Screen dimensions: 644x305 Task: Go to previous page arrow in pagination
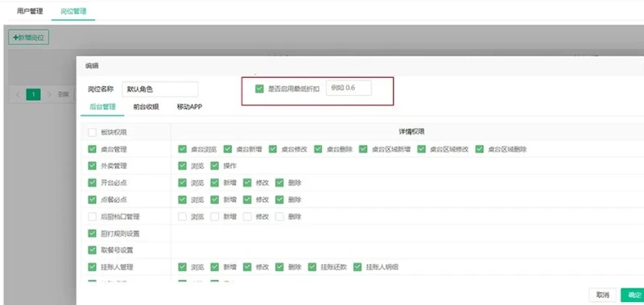tap(18, 94)
